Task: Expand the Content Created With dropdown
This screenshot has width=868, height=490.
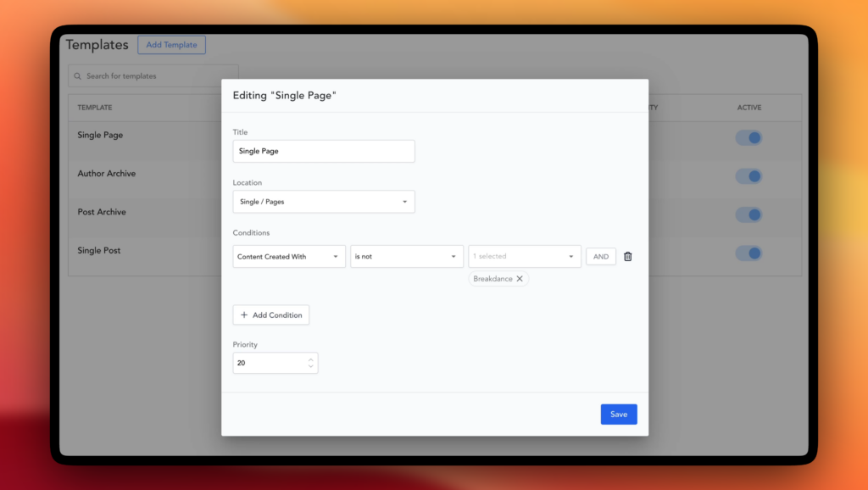Action: (288, 257)
